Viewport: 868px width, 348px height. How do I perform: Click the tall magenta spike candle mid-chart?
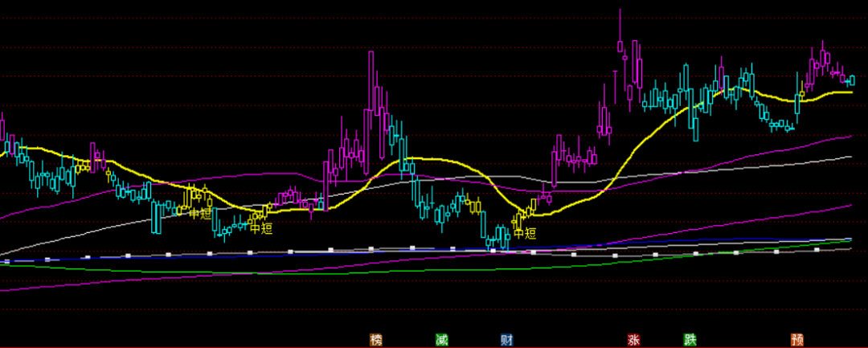[x=371, y=88]
